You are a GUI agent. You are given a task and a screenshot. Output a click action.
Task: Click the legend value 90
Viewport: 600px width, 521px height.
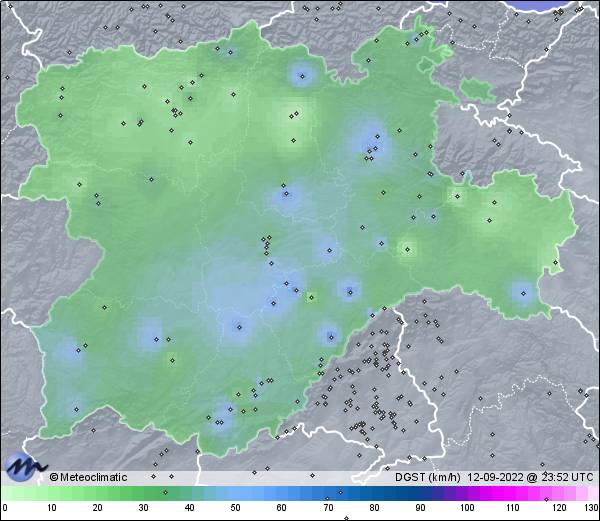point(420,508)
